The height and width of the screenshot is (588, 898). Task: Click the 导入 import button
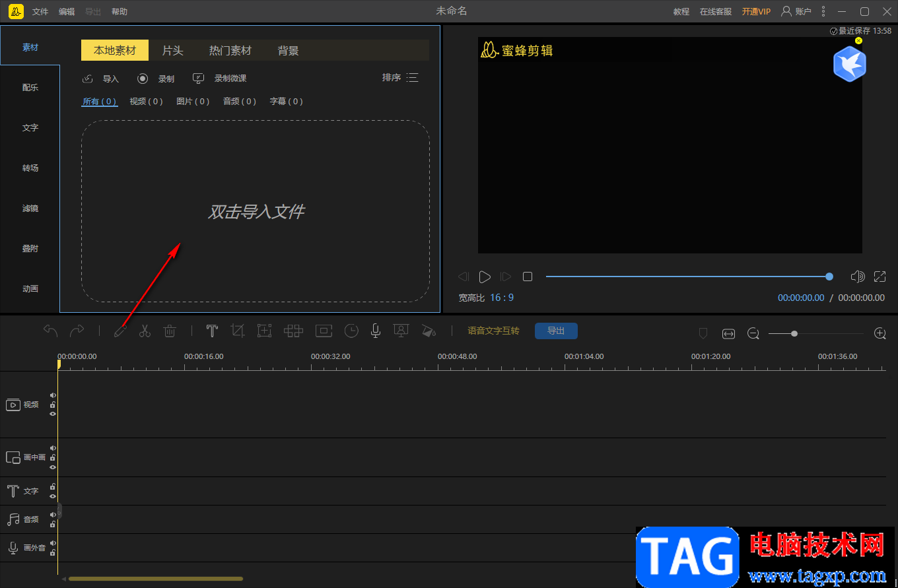coord(100,79)
